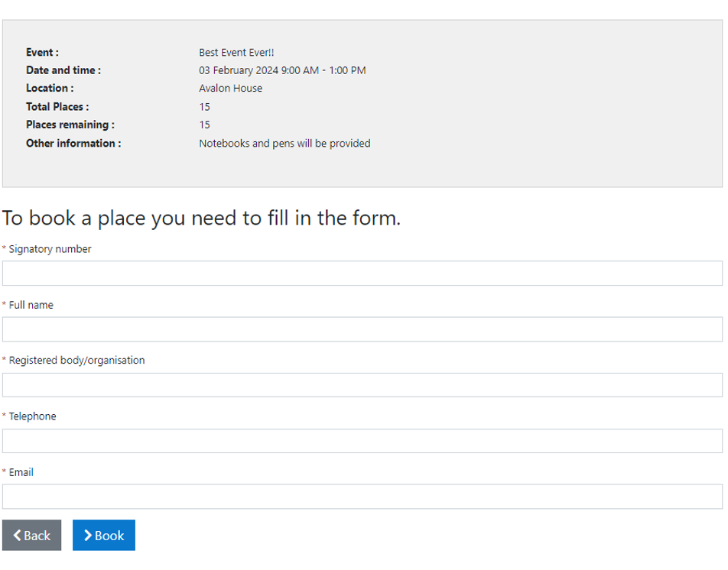The width and height of the screenshot is (728, 570).
Task: Click the 'To book a place' heading
Action: point(201,219)
